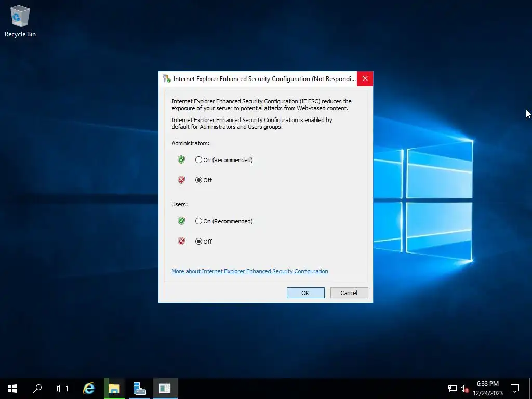The width and height of the screenshot is (532, 399).
Task: Click the muted volume tray icon
Action: 464,389
